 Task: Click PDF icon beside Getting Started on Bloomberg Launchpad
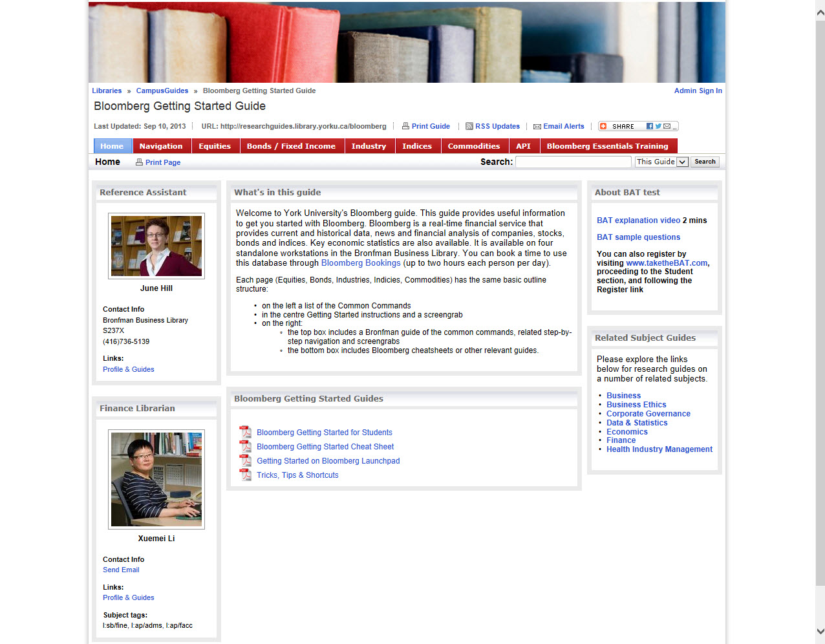click(x=245, y=460)
